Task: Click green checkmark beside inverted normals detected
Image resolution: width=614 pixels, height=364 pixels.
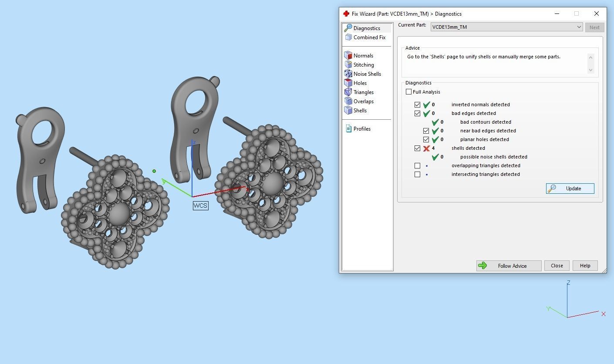Action: pyautogui.click(x=426, y=104)
